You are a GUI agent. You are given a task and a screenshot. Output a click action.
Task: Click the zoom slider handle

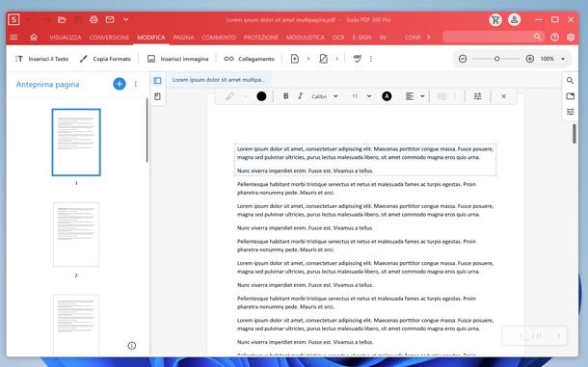point(496,59)
